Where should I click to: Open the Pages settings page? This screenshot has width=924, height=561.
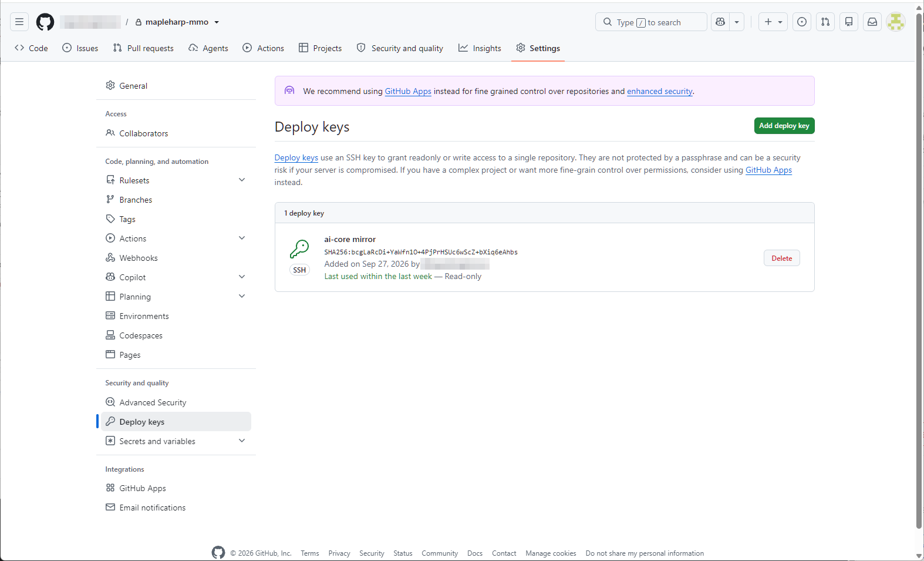coord(176,355)
